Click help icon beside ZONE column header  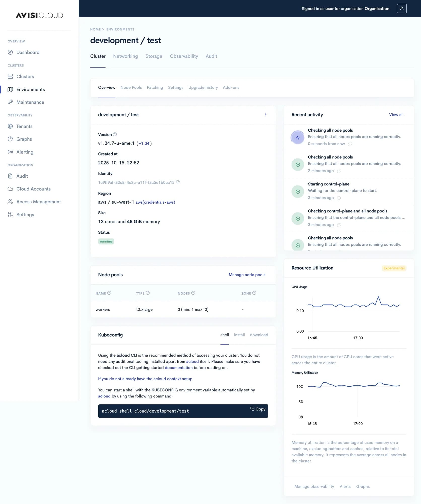[x=254, y=293]
